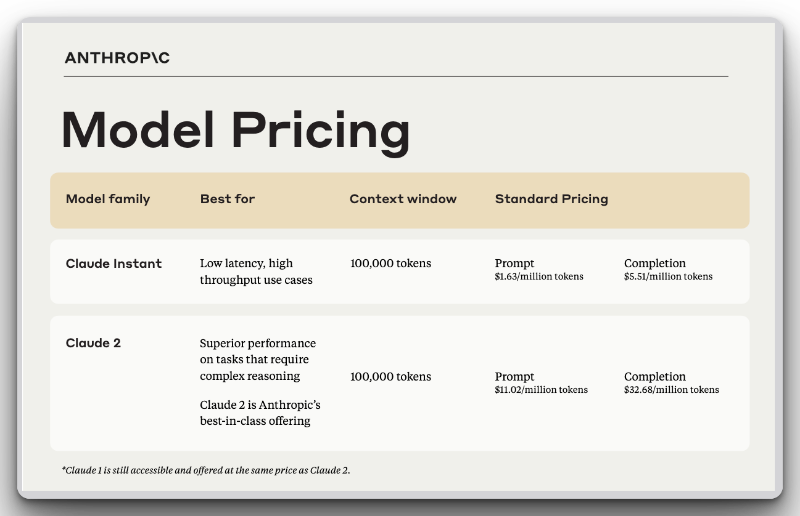Click the Completion label in Claude 2 row
The width and height of the screenshot is (800, 516).
[655, 377]
